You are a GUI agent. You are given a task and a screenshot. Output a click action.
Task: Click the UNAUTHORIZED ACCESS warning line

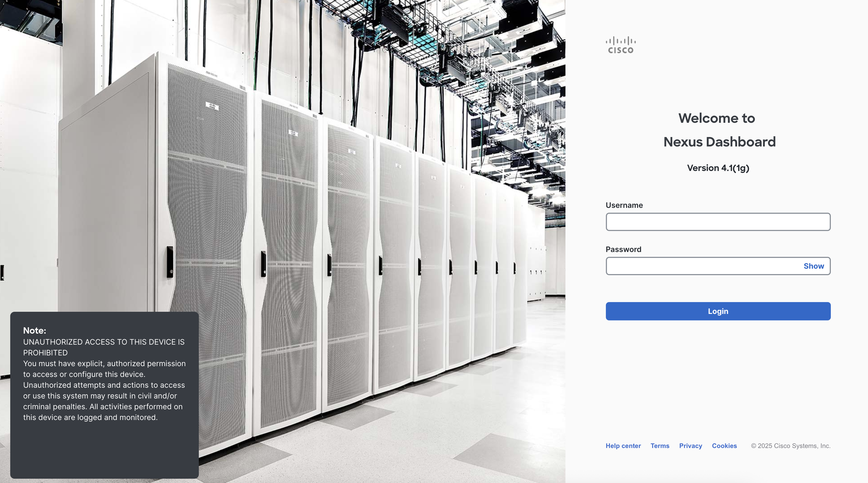point(104,342)
